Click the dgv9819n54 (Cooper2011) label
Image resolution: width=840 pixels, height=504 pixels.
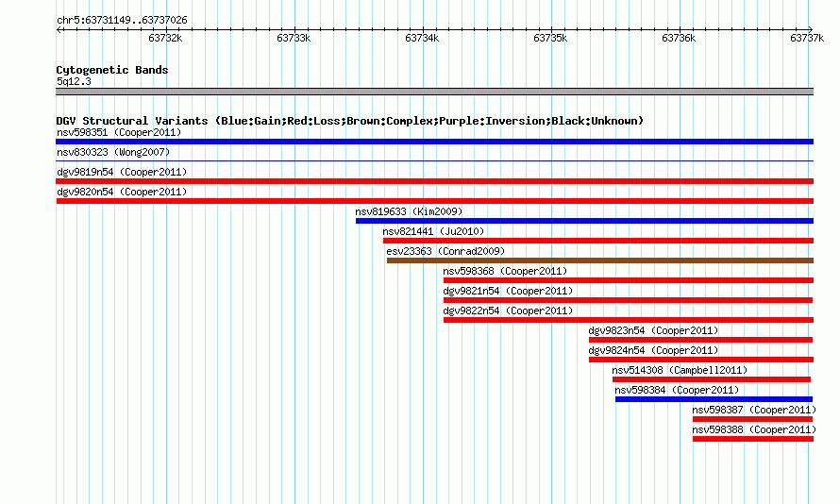tap(122, 172)
